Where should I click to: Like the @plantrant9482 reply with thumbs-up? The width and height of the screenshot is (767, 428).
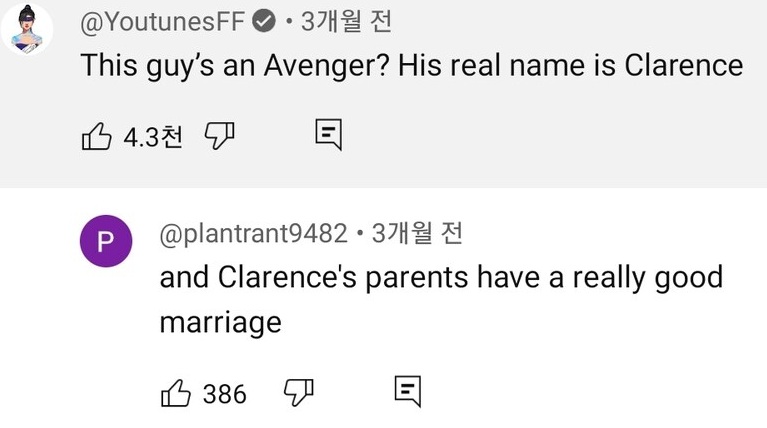(175, 393)
